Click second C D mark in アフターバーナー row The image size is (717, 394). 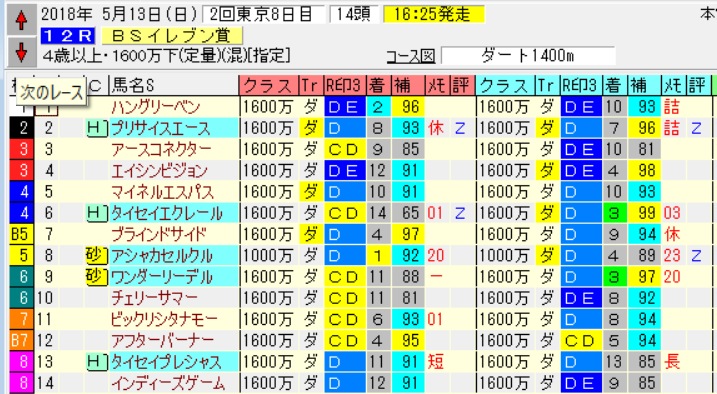tap(582, 341)
